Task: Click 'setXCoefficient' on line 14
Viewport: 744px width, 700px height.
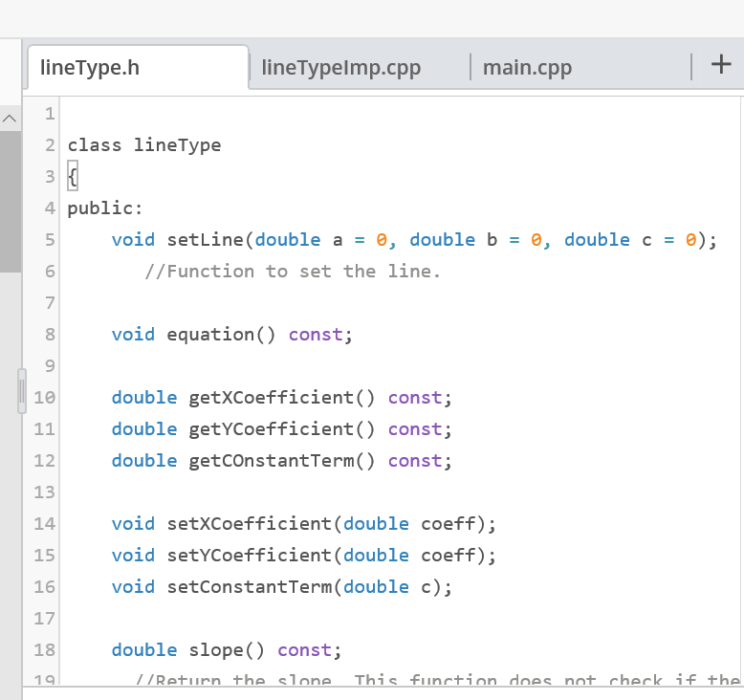Action: click(x=249, y=524)
